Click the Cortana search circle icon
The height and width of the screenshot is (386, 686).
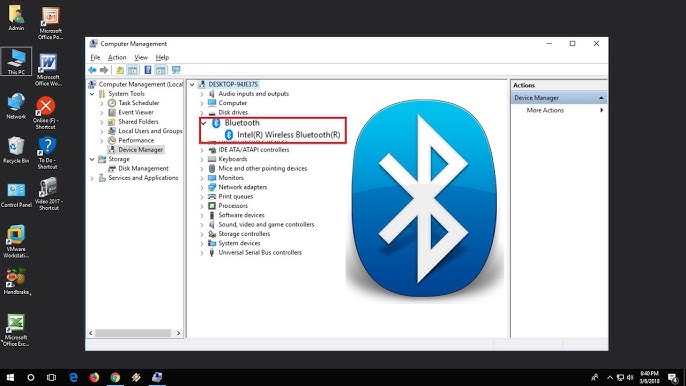tap(31, 377)
